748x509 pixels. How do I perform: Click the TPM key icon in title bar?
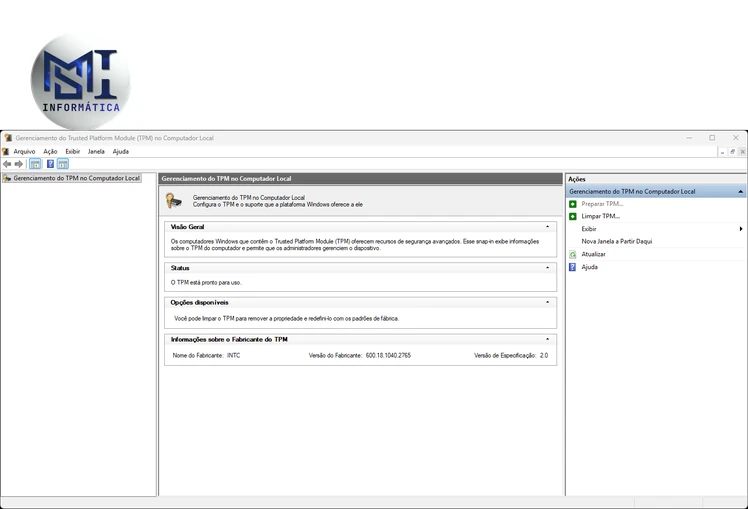[x=7, y=138]
